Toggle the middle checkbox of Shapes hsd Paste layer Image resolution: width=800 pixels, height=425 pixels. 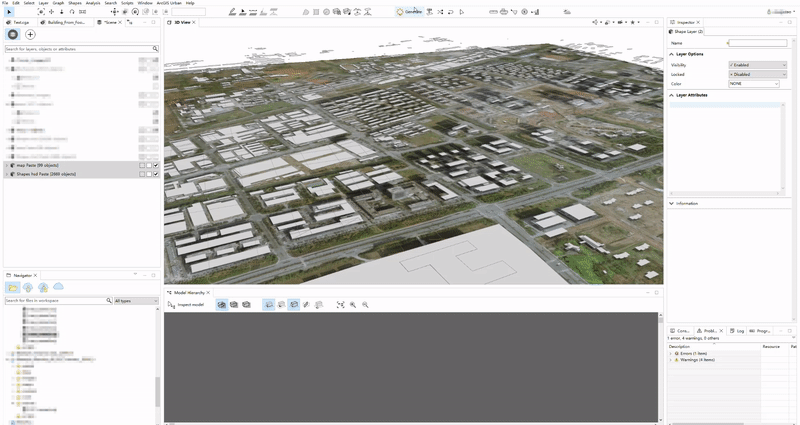[x=149, y=174]
